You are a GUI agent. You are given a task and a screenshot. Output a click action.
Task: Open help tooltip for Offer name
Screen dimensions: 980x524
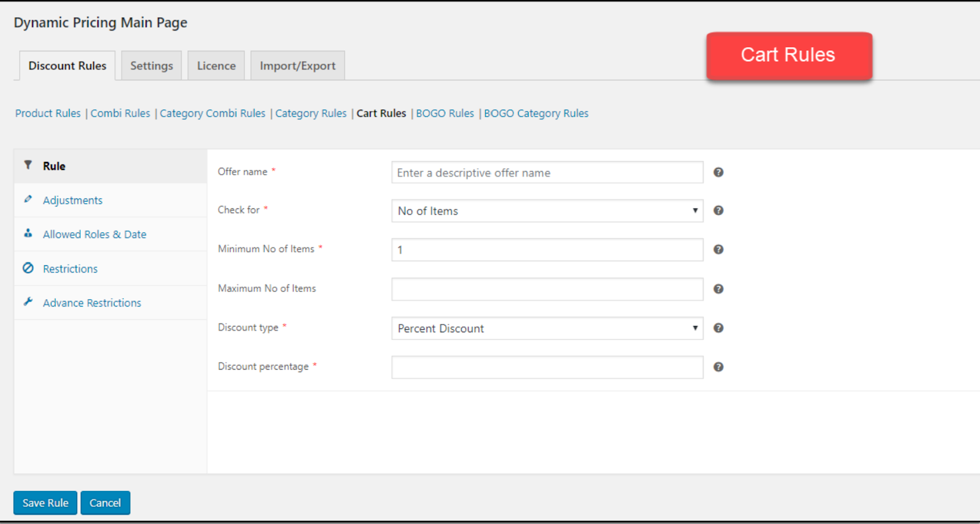click(x=718, y=172)
